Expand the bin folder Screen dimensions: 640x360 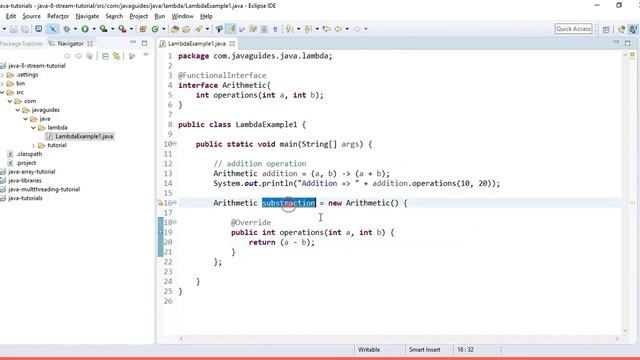(x=2, y=83)
